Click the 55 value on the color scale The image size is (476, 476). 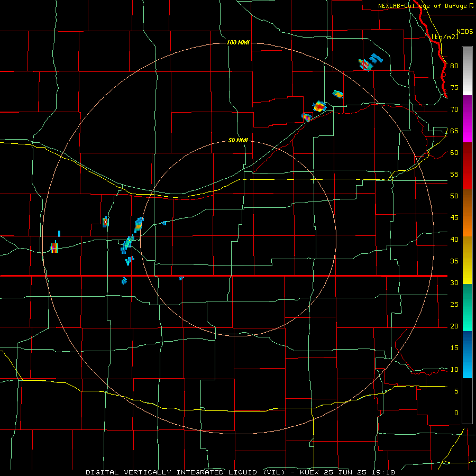coord(454,174)
